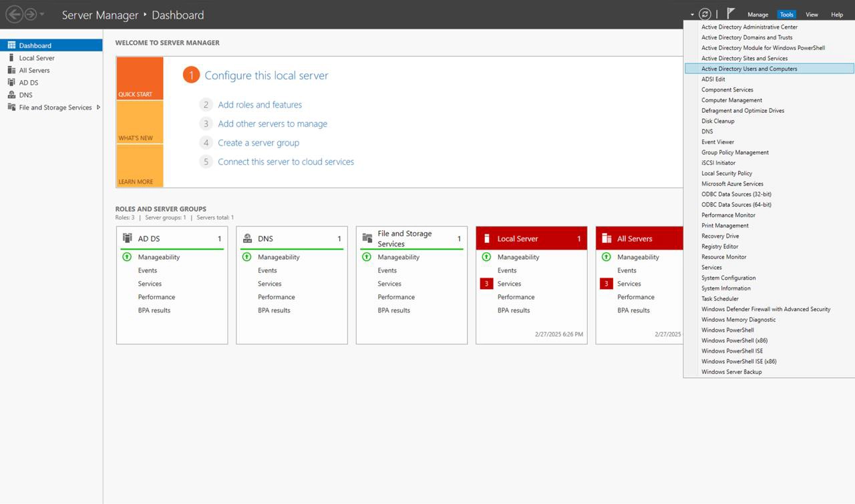Open Performance in File and Storage tile

click(x=396, y=297)
